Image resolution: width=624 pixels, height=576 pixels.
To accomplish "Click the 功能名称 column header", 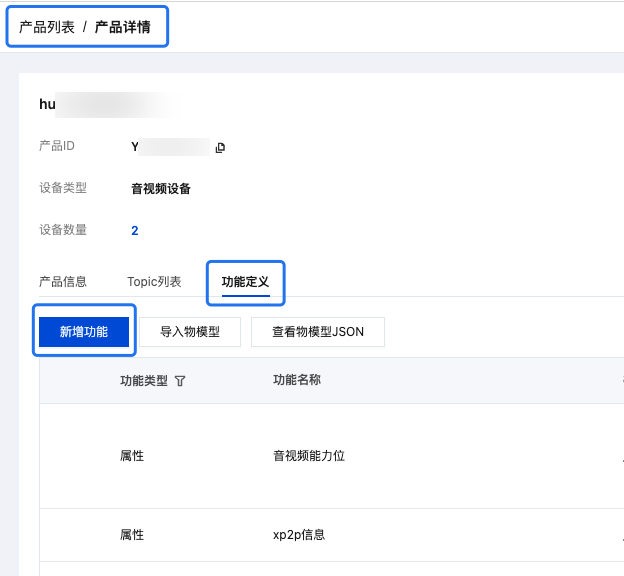I will point(297,380).
